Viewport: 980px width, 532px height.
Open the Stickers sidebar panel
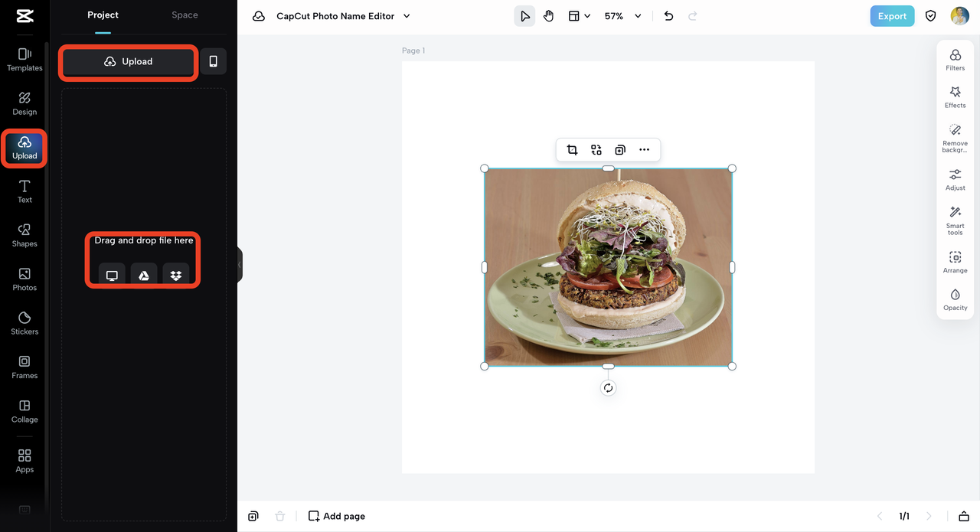tap(24, 324)
